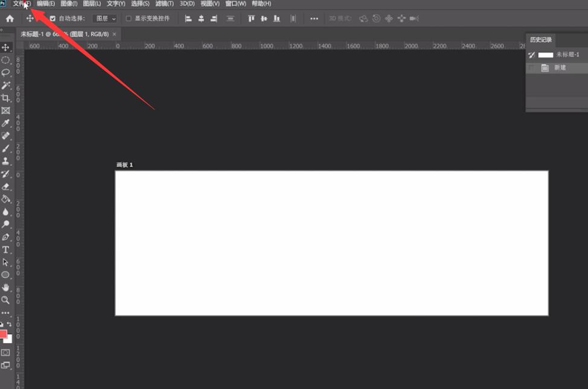Distribute horizontally button in options bar
This screenshot has width=588, height=389.
point(293,18)
